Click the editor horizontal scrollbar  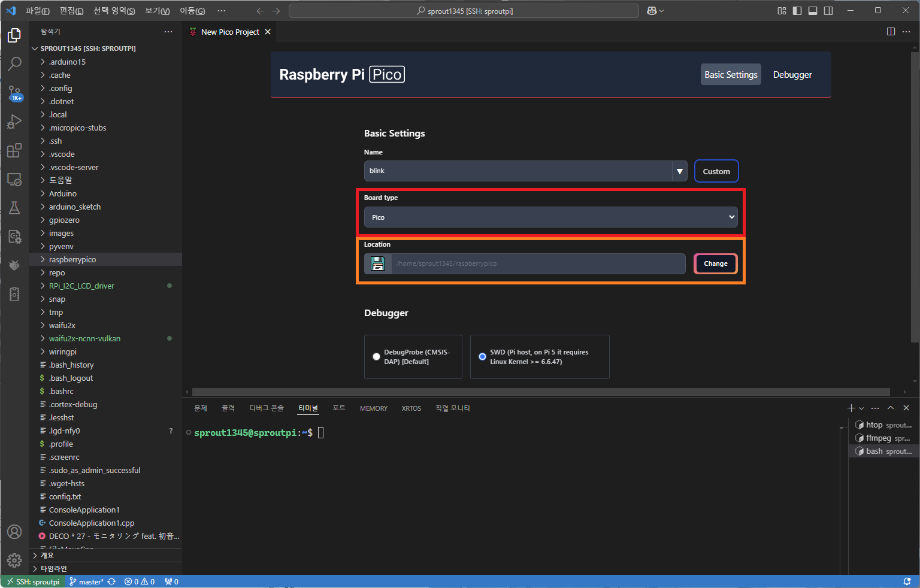541,392
